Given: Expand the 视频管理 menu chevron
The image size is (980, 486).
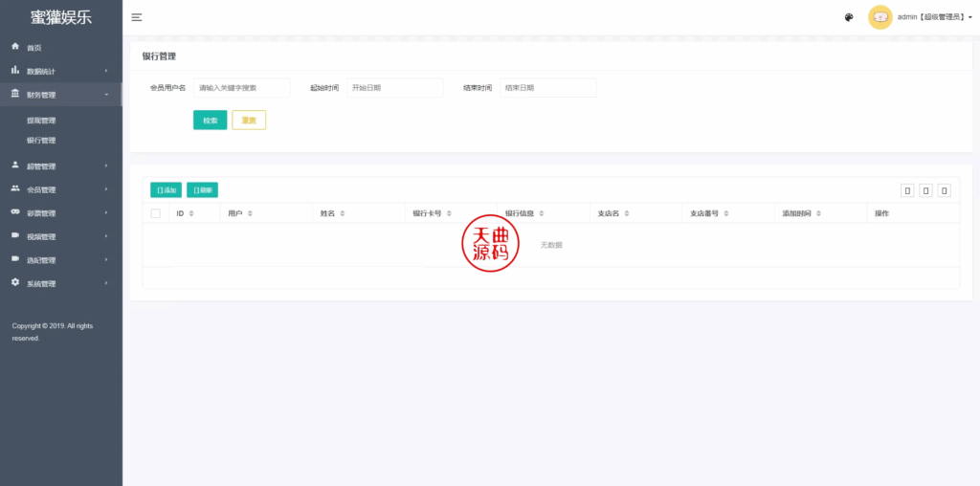Looking at the screenshot, I should pyautogui.click(x=106, y=236).
